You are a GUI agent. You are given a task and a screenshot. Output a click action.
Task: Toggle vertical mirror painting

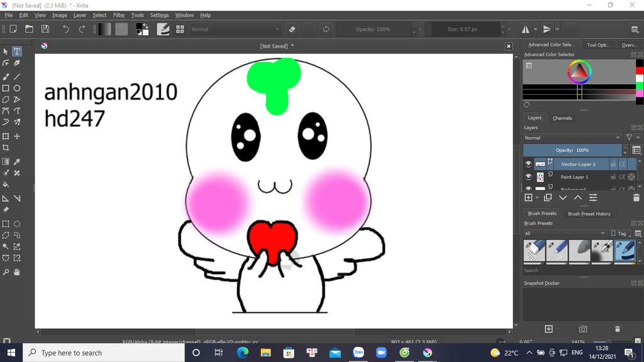click(x=547, y=29)
